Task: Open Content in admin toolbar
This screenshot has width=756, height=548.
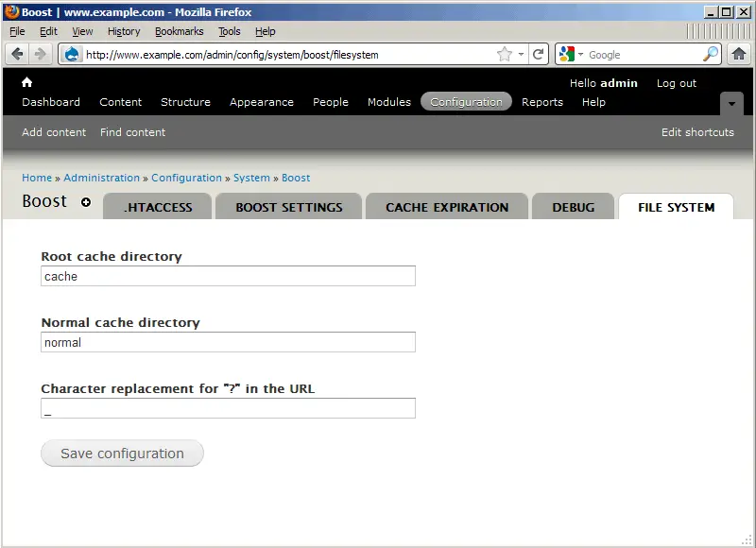Action: click(x=121, y=102)
